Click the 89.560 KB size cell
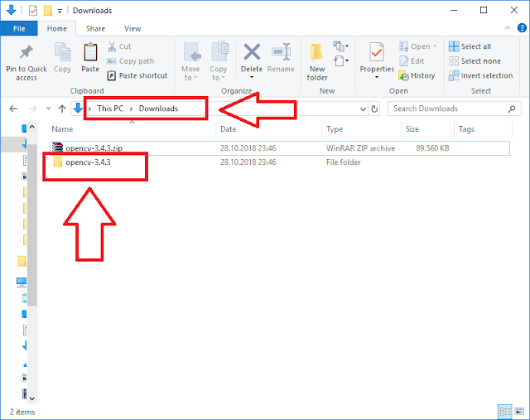 432,148
